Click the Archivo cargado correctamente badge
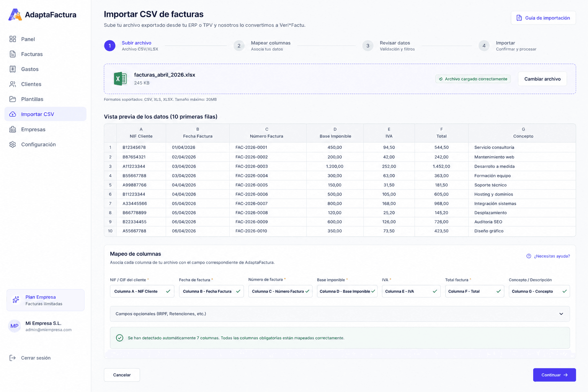 473,79
